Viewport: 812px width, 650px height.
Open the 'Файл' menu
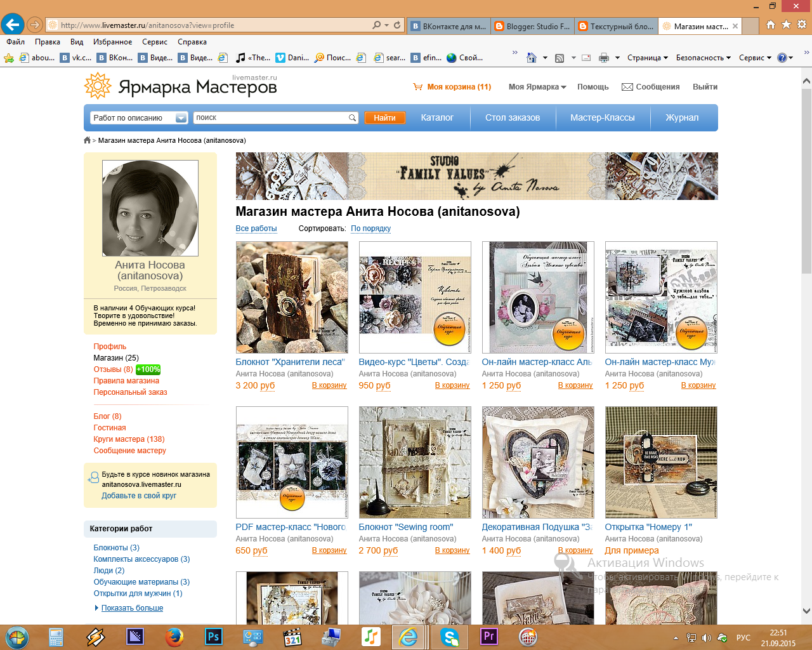point(15,42)
